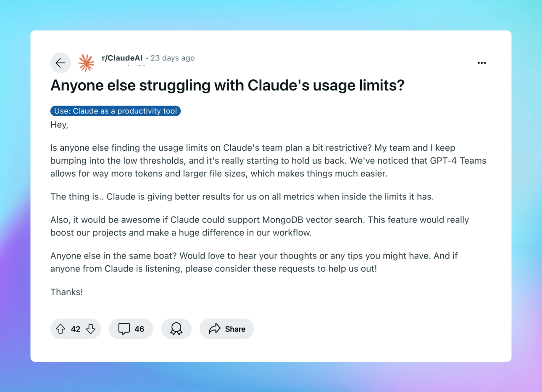Click the MongoDB vector search paragraph
The image size is (542, 392).
tap(260, 226)
